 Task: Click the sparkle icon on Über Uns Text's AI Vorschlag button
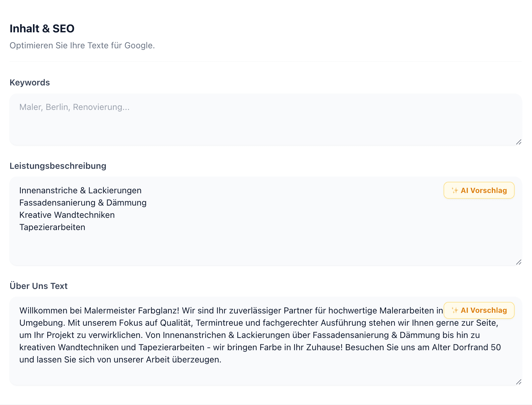tap(454, 310)
